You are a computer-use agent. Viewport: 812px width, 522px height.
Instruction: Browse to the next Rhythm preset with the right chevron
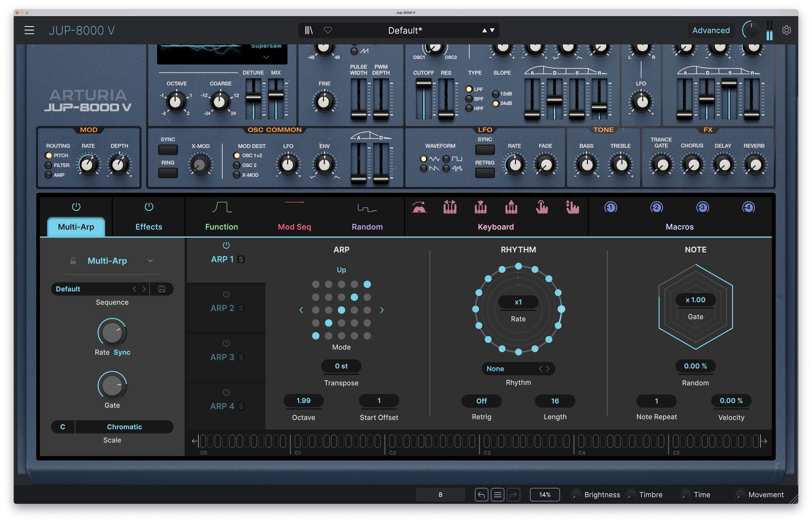548,368
